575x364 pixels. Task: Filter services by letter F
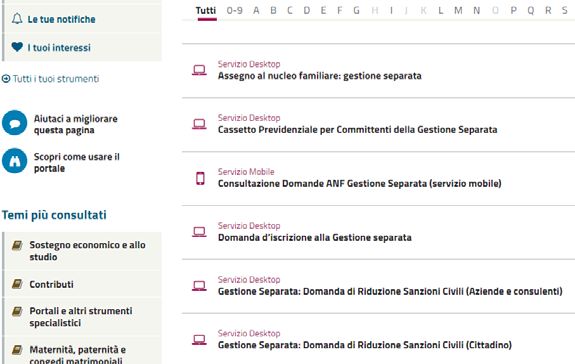tap(340, 10)
